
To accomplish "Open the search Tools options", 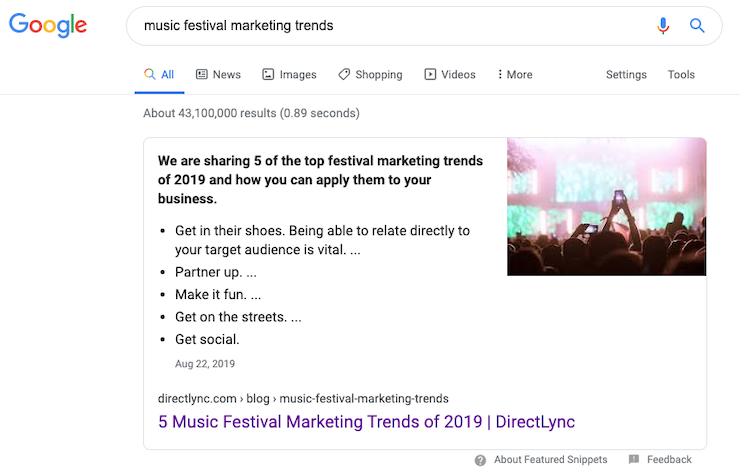I will tap(681, 75).
